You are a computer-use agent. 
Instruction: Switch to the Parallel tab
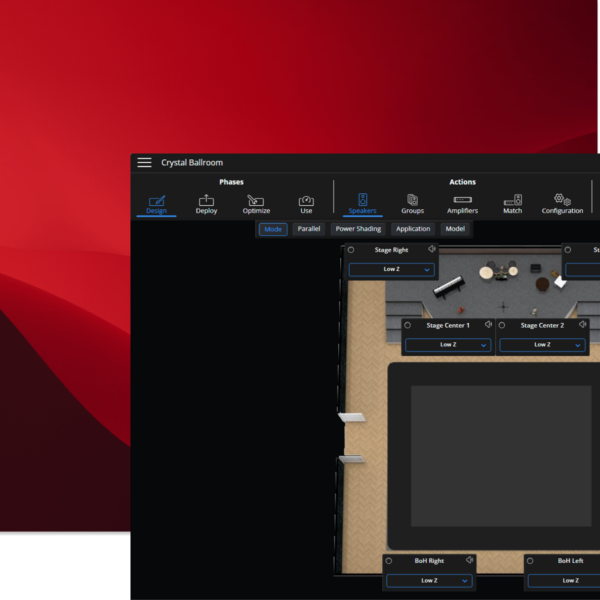click(309, 229)
